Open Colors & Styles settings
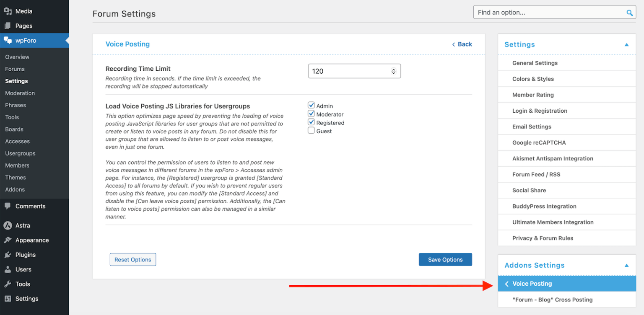This screenshot has height=315, width=644. click(x=533, y=79)
